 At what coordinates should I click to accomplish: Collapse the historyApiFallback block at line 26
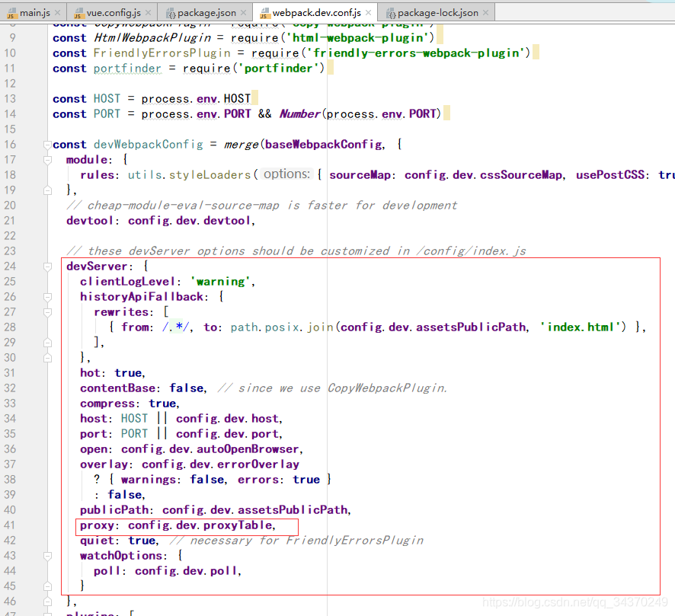click(47, 297)
